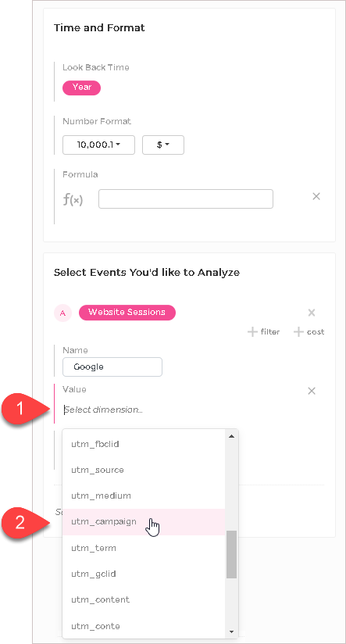Click the Name input containing Google
This screenshot has width=346, height=644.
pos(112,367)
